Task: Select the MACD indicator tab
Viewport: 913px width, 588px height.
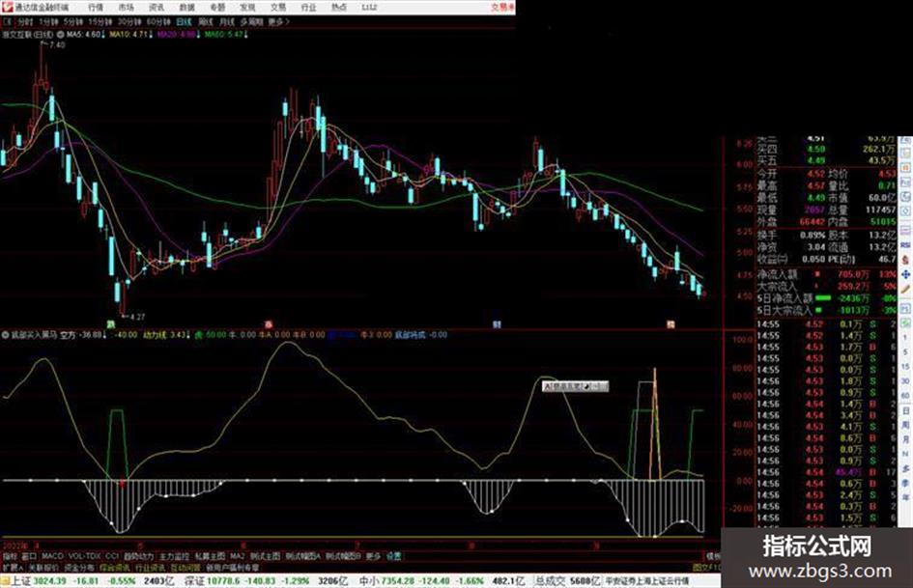Action: click(x=52, y=556)
